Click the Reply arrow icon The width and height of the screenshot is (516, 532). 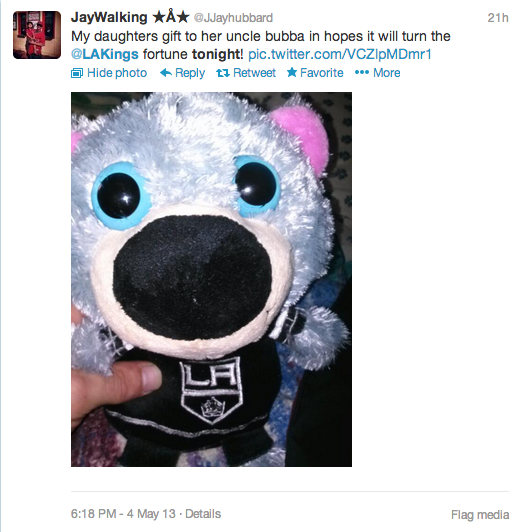[x=166, y=72]
